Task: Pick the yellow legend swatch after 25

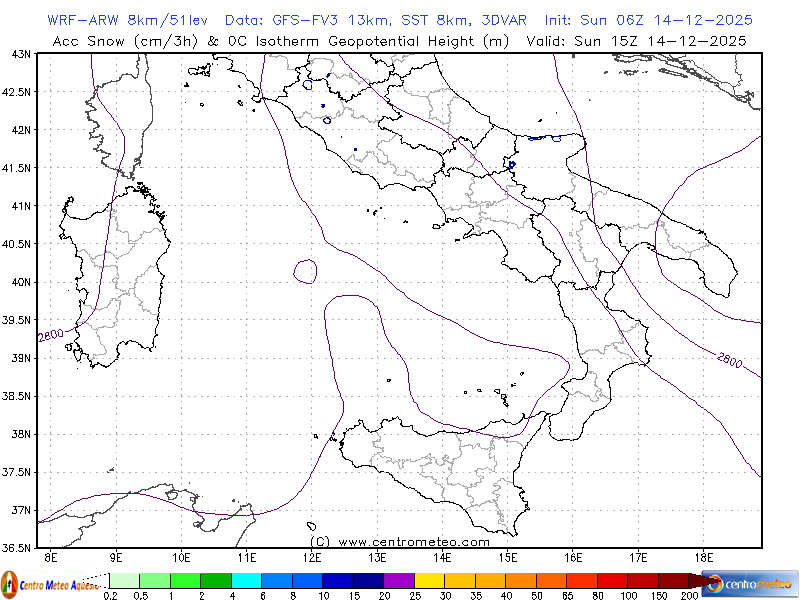Action: 429,580
